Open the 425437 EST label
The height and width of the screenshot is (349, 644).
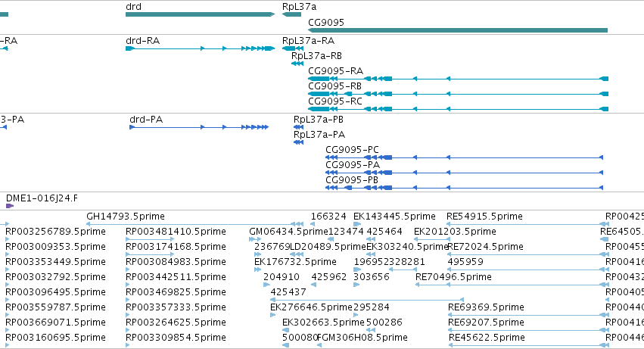click(x=288, y=292)
